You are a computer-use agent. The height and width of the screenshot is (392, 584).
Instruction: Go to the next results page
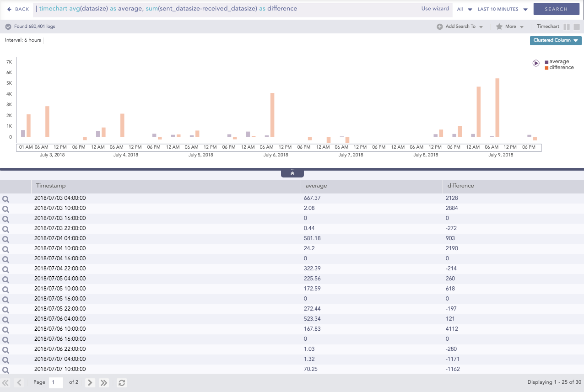point(90,382)
